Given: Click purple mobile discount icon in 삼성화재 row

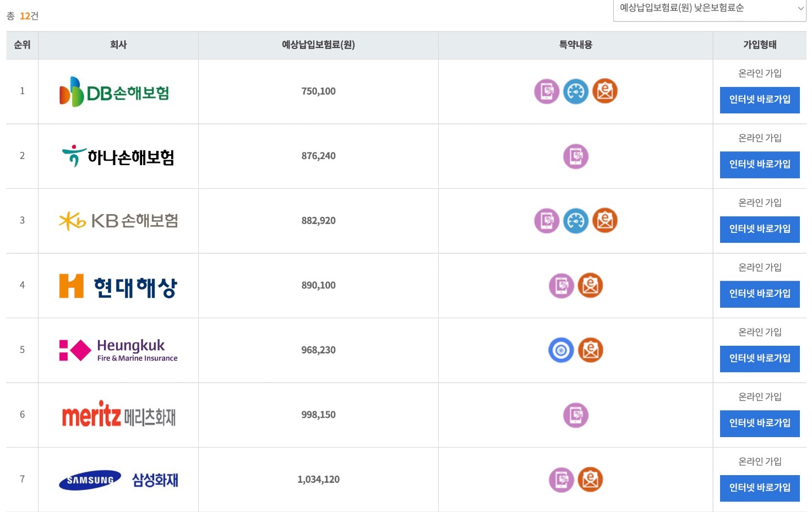Looking at the screenshot, I should 562,480.
